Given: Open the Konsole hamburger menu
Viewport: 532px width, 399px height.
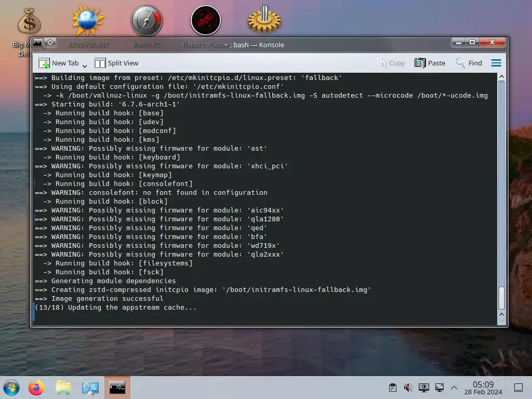Looking at the screenshot, I should coord(496,63).
